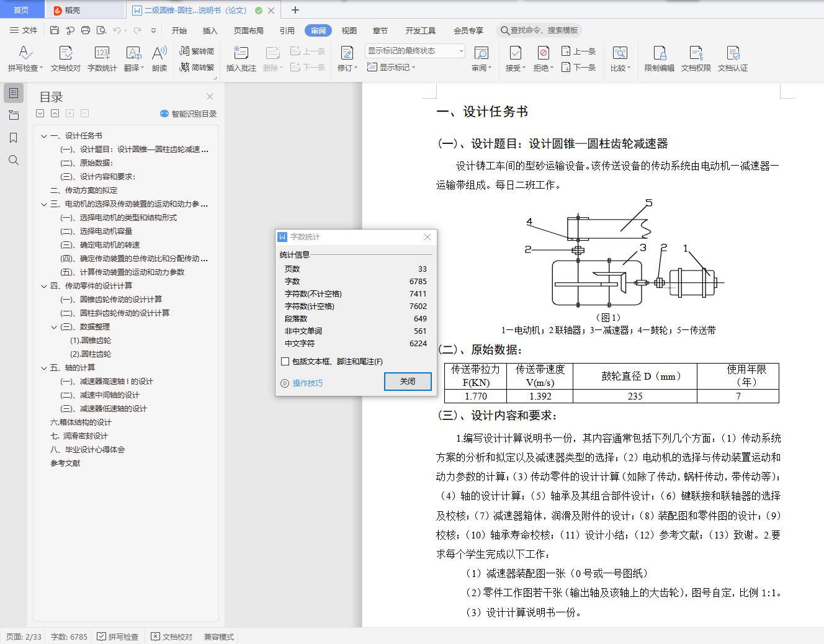Collapse the 一、设计任务书 outline node
Image resolution: width=824 pixels, height=644 pixels.
click(44, 136)
